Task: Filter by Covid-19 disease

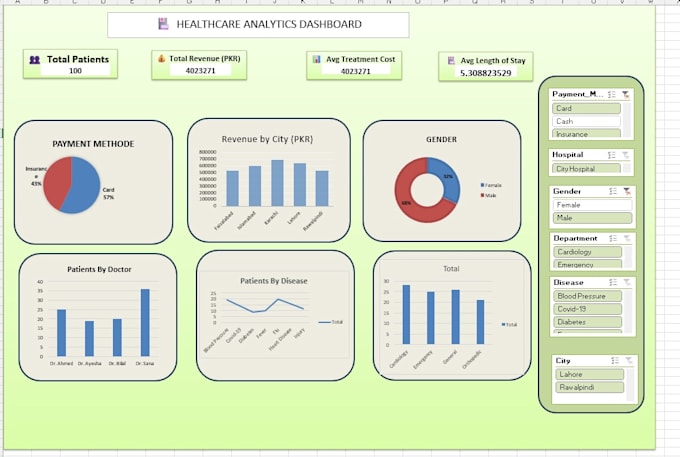Action: tap(588, 309)
